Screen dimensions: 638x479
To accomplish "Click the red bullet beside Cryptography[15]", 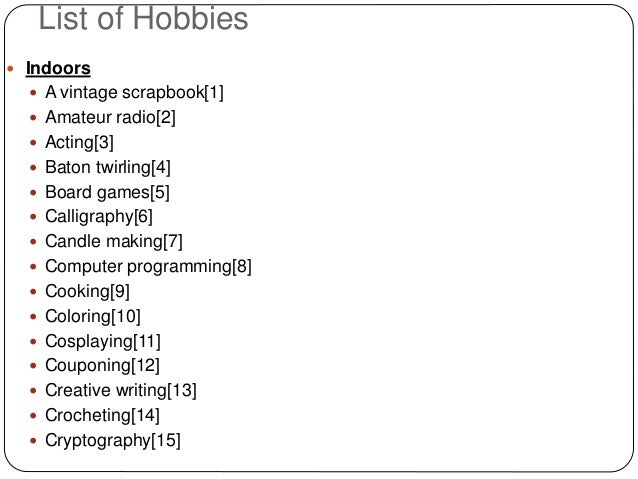I will 33,440.
